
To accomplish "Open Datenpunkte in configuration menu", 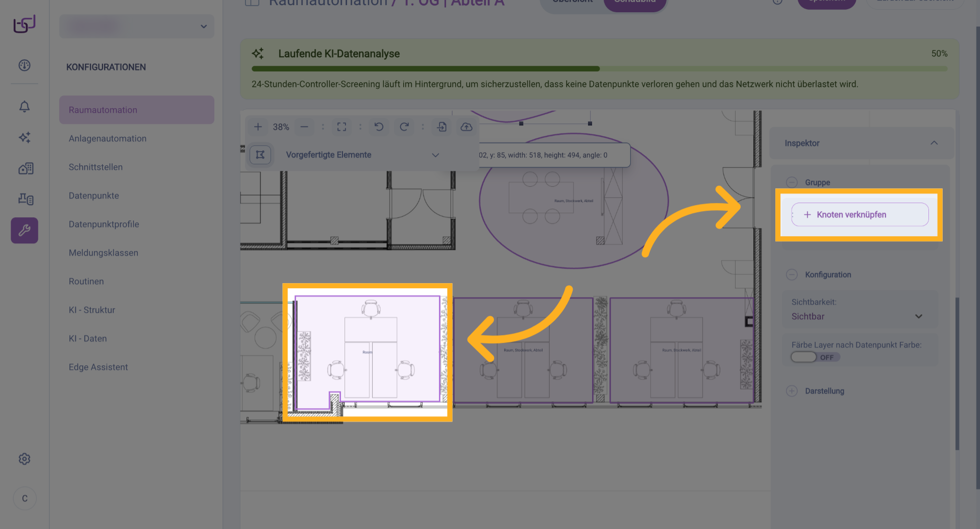I will [94, 196].
